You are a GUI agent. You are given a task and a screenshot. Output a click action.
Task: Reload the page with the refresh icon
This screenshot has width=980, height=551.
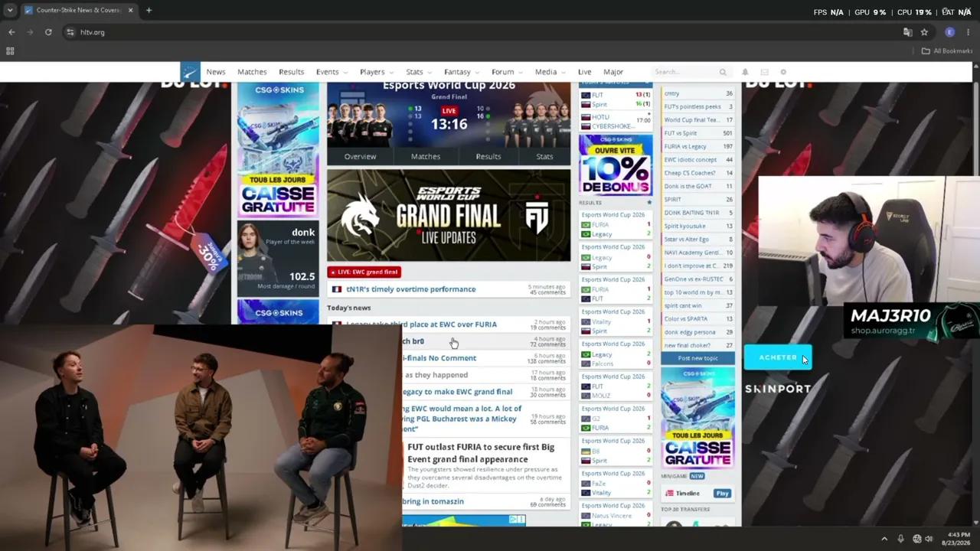tap(48, 32)
